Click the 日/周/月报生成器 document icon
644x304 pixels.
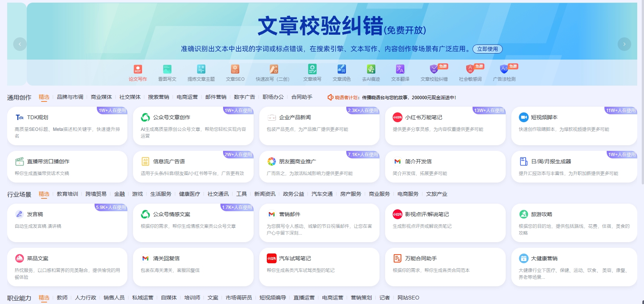[523, 161]
